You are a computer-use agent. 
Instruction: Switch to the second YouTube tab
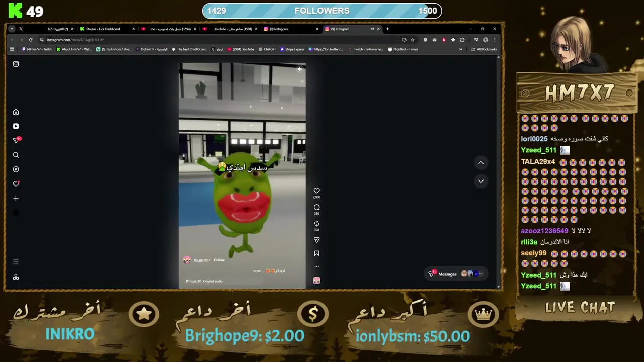230,29
